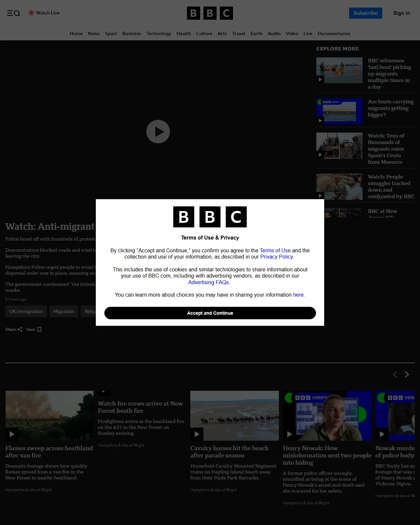
Task: Play the taxi boat migrants video icon
Action: tap(320, 79)
